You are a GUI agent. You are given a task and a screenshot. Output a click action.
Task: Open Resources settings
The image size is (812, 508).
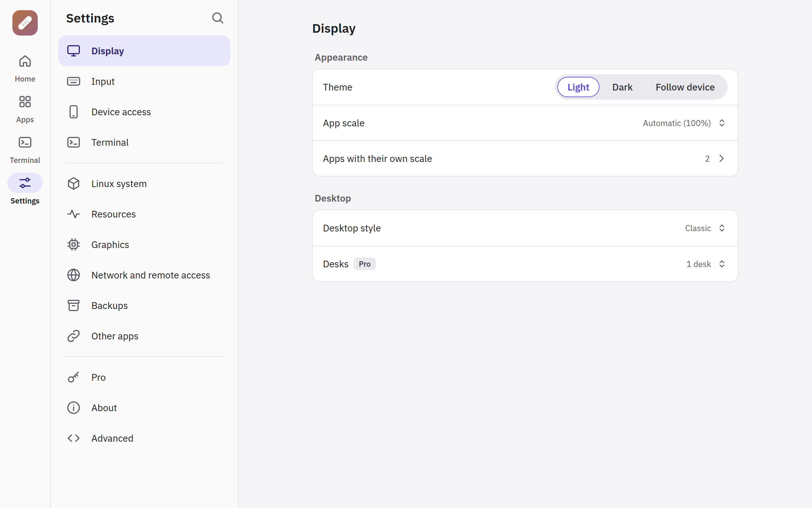point(144,214)
